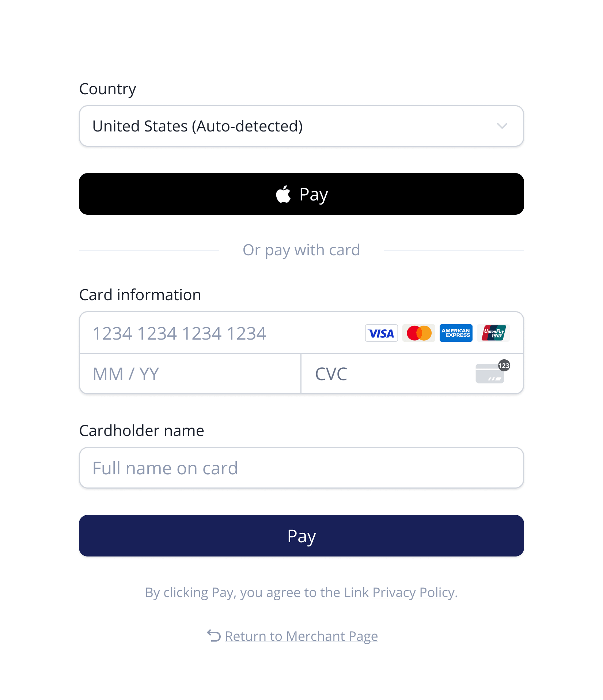Select the Full name on card field

[x=301, y=468]
